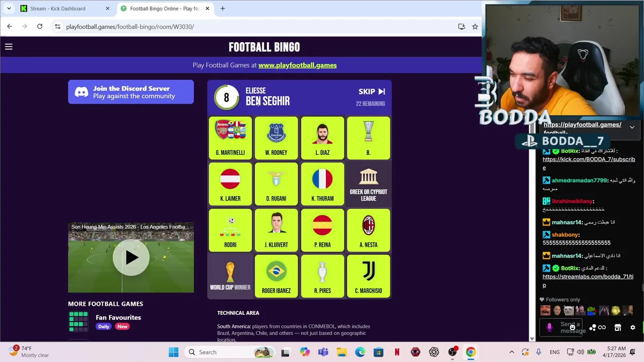Open the New tag under Fan Favourites
This screenshot has height=362, width=644.
[x=122, y=326]
